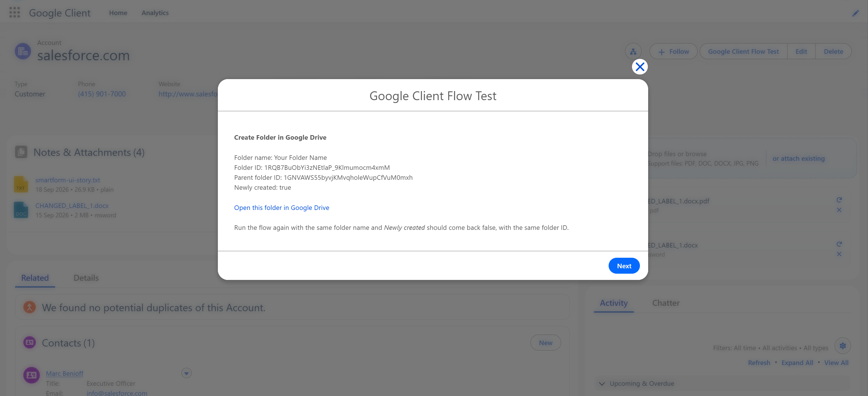Open the activity filter settings gear
Viewport: 868px width, 396px height.
pos(842,346)
